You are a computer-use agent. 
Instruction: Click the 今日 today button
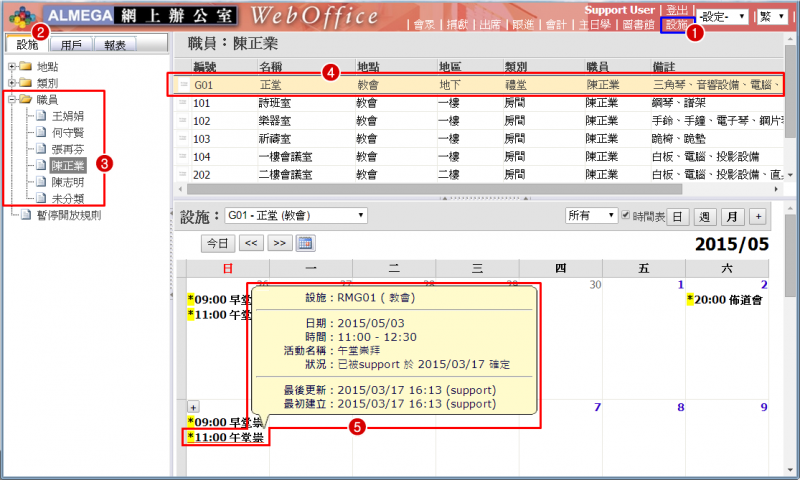[218, 243]
